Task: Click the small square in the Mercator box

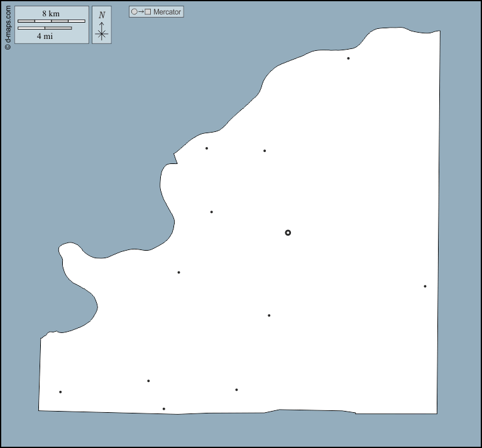Action: point(148,12)
